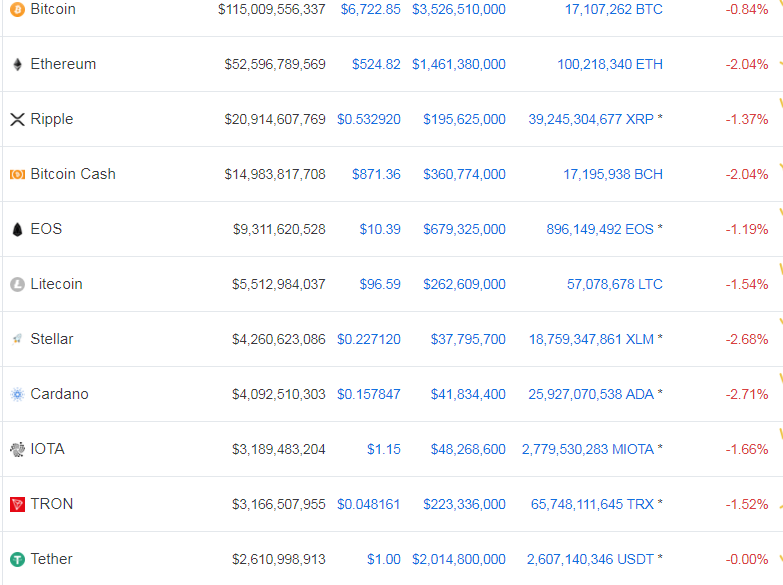This screenshot has height=585, width=783.
Task: Click supply 65,748,111,645 TRX
Action: click(x=592, y=504)
